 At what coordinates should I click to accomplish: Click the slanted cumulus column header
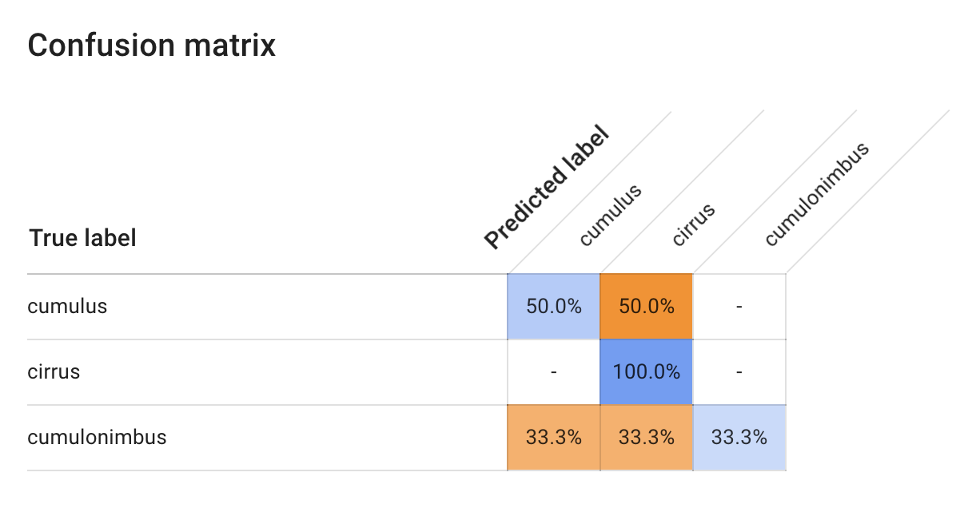[x=611, y=216]
